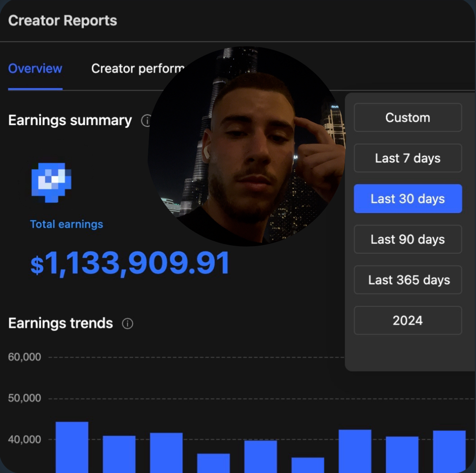
Task: Click the Earnings trends heading
Action: [61, 323]
